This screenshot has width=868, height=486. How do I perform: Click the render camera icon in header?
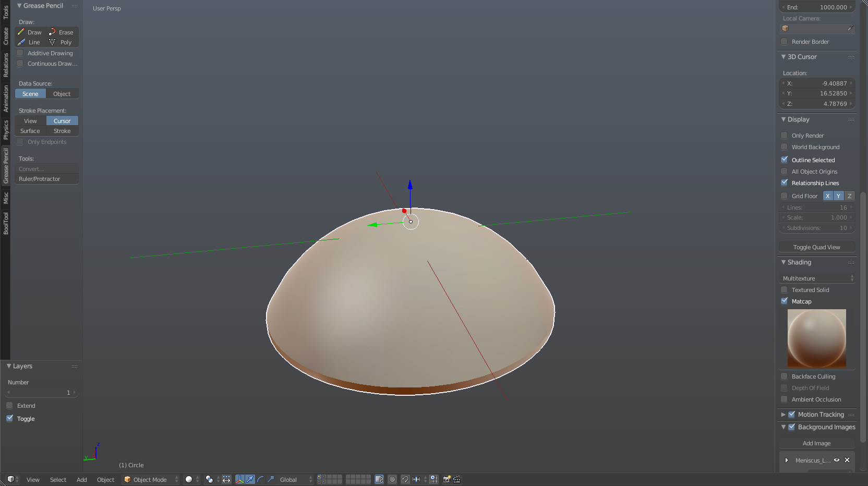[447, 479]
